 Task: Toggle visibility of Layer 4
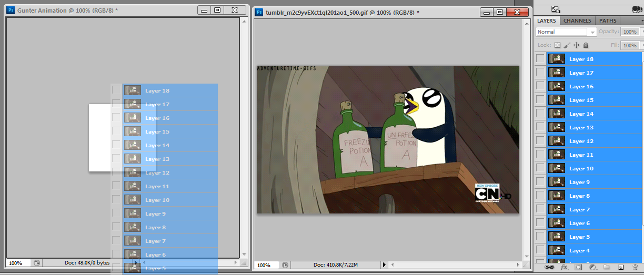coord(540,250)
